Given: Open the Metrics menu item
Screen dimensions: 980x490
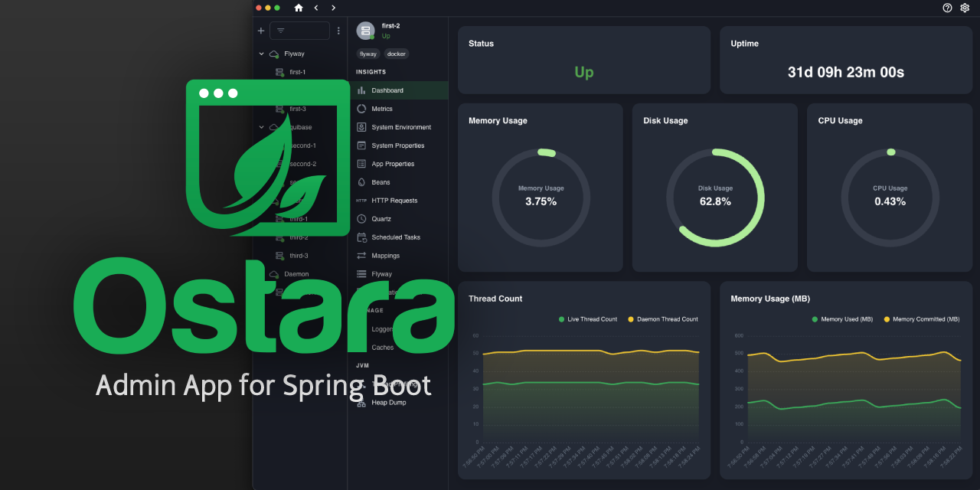Looking at the screenshot, I should click(x=382, y=109).
